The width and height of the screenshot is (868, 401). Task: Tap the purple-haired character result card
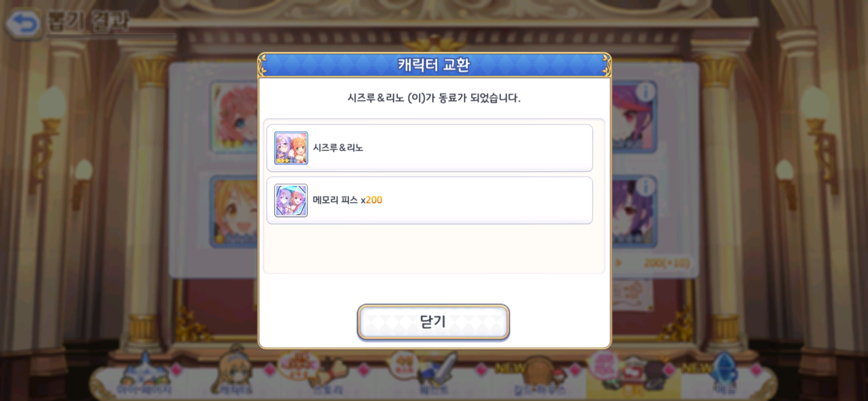[634, 212]
